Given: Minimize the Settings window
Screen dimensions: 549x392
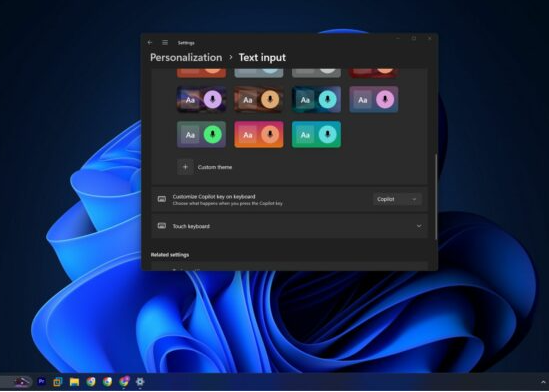Looking at the screenshot, I should 397,38.
